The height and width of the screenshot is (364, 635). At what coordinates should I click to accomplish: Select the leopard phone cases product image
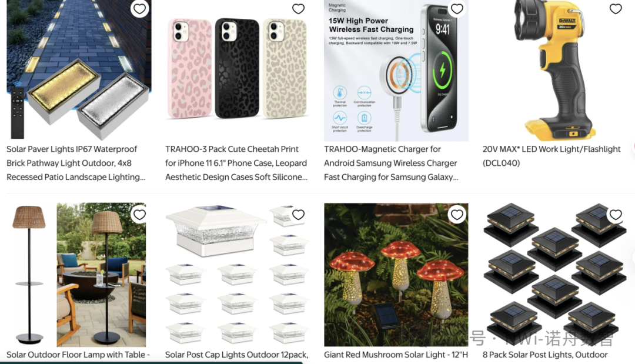238,69
